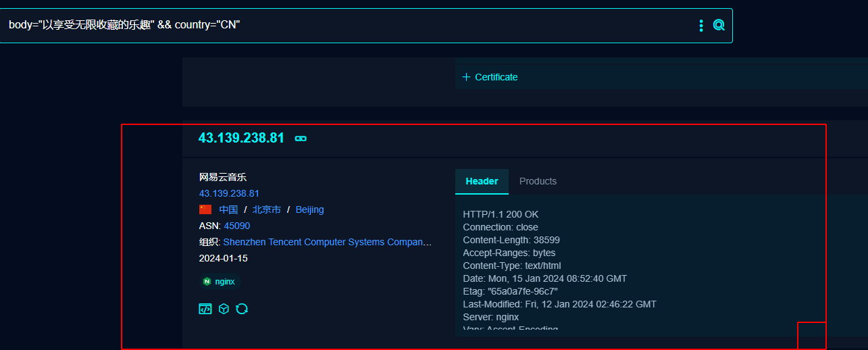Viewport: 868px width, 350px height.
Task: Click the Connection: close header line
Action: click(501, 227)
